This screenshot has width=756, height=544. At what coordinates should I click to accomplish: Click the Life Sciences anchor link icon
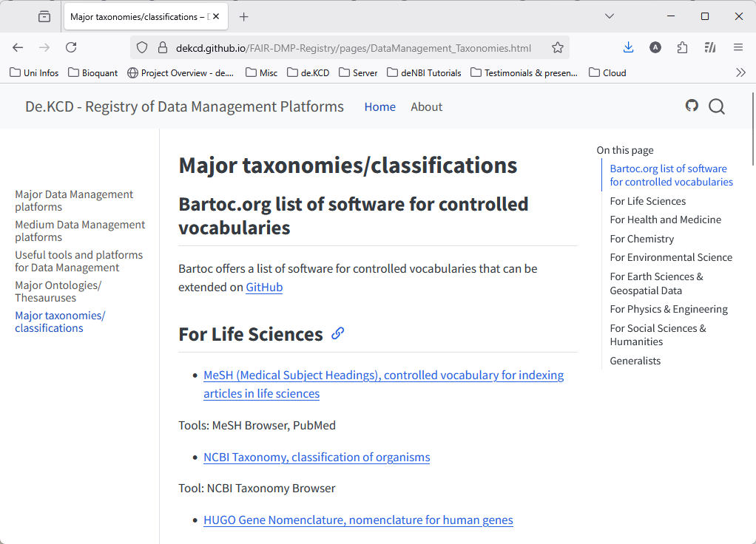coord(337,333)
